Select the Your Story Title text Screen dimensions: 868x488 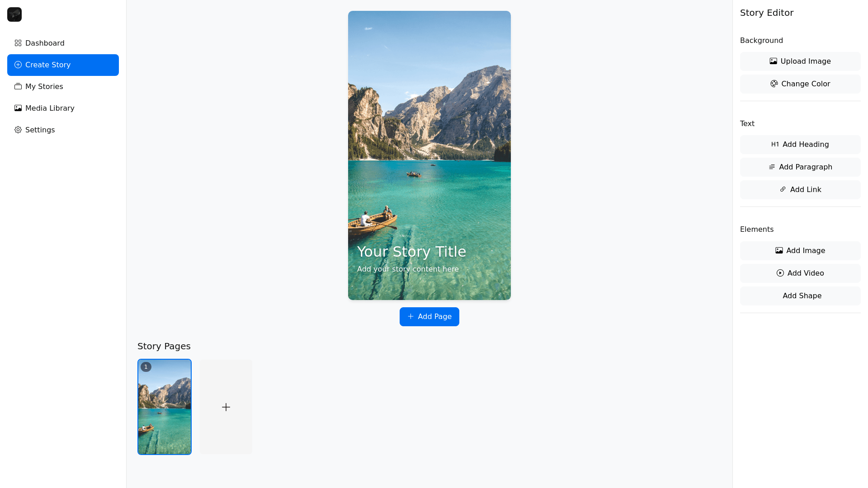point(411,252)
